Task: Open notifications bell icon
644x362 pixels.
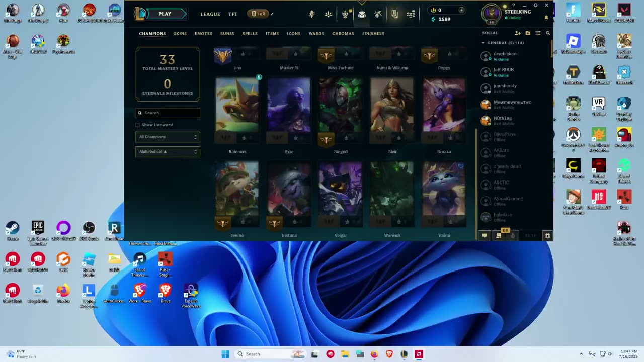Action: click(546, 18)
